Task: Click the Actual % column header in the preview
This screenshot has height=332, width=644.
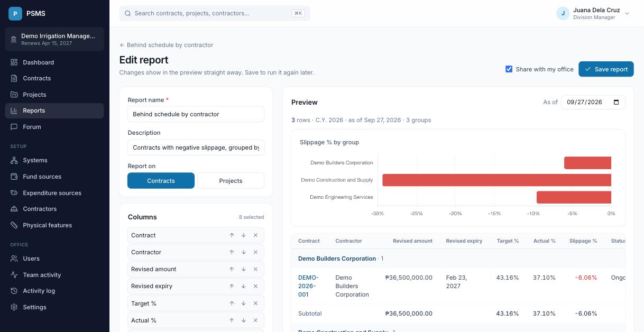Action: click(x=544, y=241)
